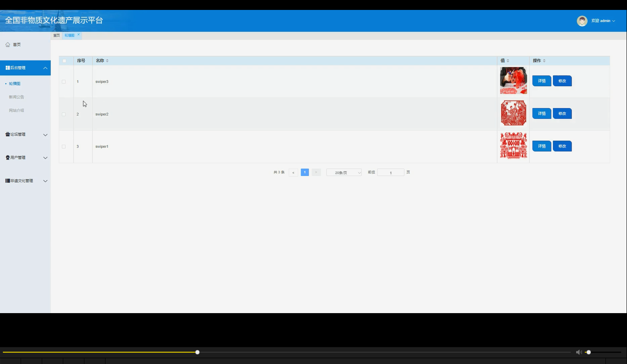Go to previous page arrow

tap(293, 172)
